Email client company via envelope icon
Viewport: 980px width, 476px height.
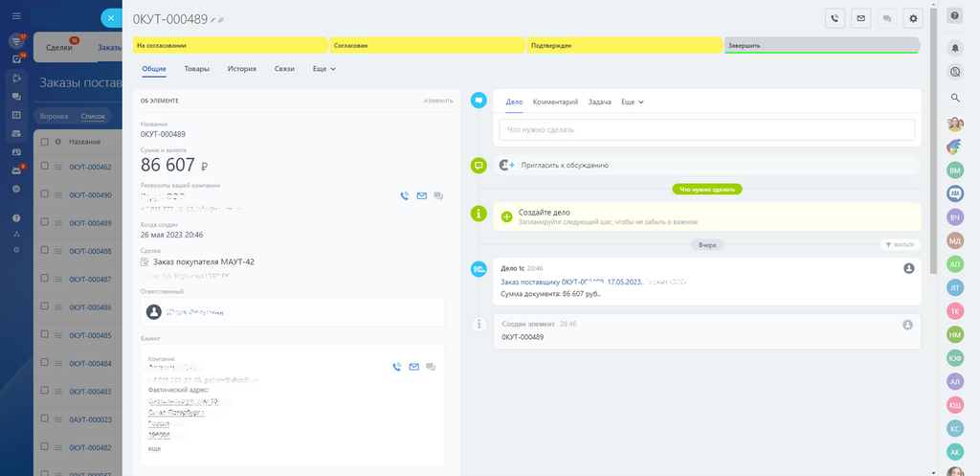point(413,367)
